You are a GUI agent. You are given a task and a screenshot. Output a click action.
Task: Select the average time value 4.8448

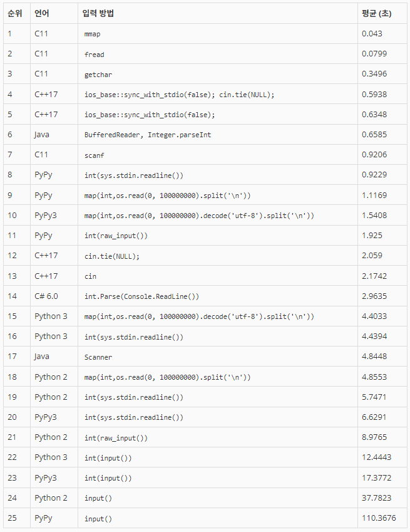[374, 357]
